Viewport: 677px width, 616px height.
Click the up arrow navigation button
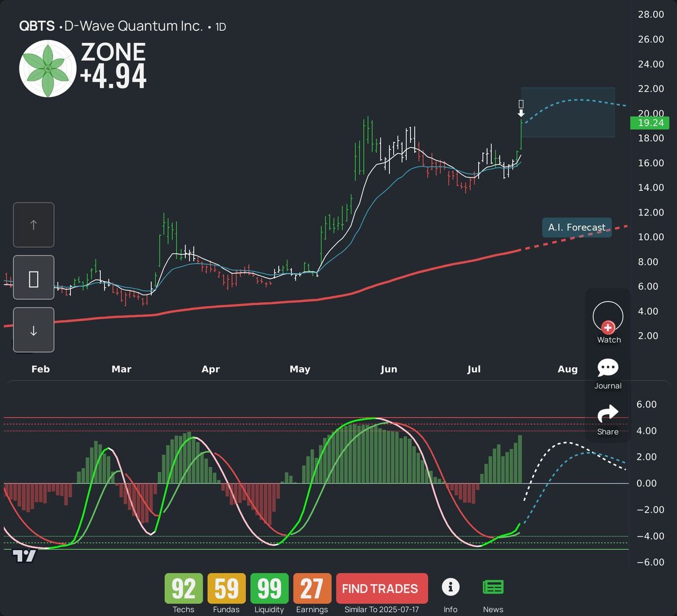tap(34, 225)
